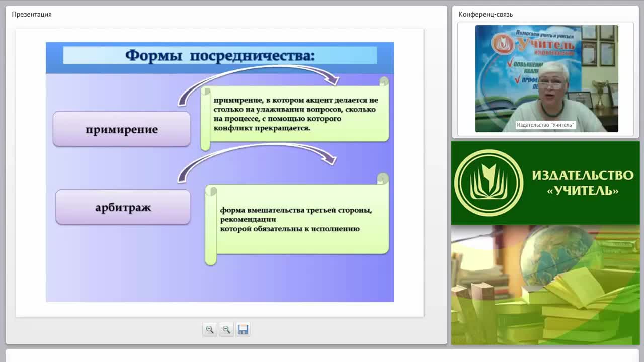644x362 pixels.
Task: Click the 'арбитраж' box on the slide
Action: click(x=123, y=207)
